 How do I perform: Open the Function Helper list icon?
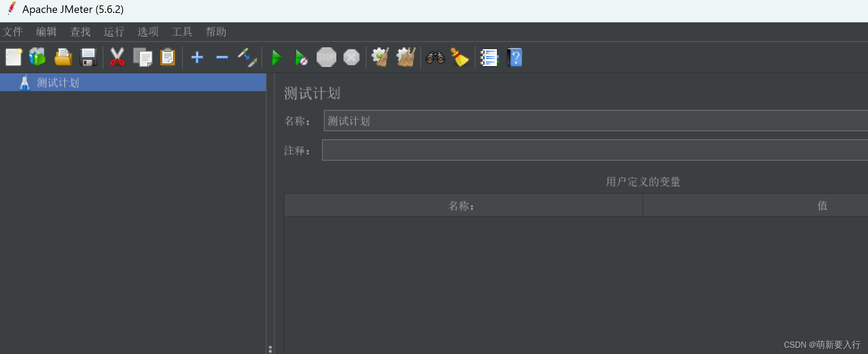click(x=489, y=57)
